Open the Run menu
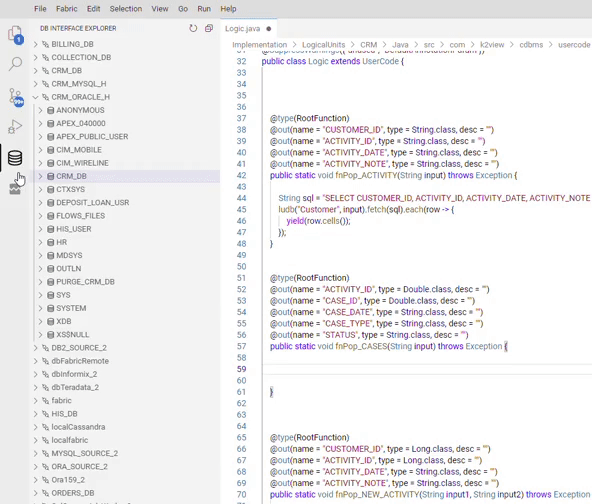Screen dimensions: 592x504 click(204, 9)
